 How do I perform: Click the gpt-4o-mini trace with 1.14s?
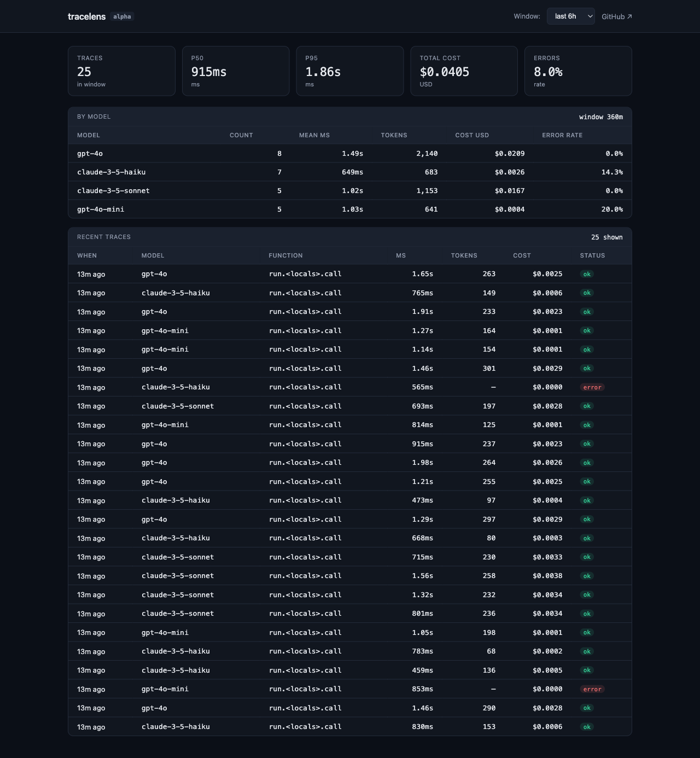(x=350, y=349)
